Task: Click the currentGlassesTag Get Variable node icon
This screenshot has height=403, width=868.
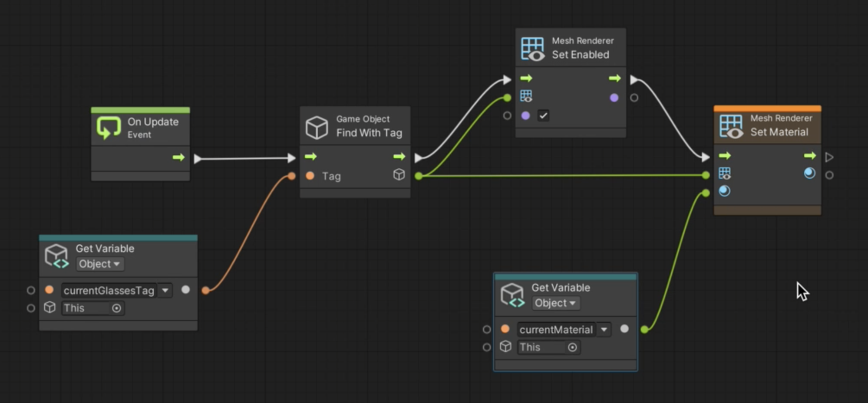Action: pyautogui.click(x=57, y=256)
